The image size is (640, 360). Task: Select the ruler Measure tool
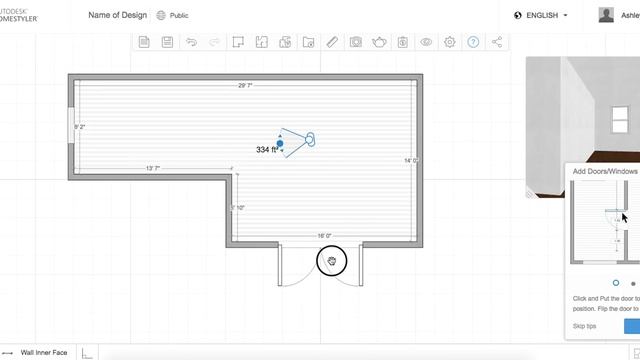(332, 42)
